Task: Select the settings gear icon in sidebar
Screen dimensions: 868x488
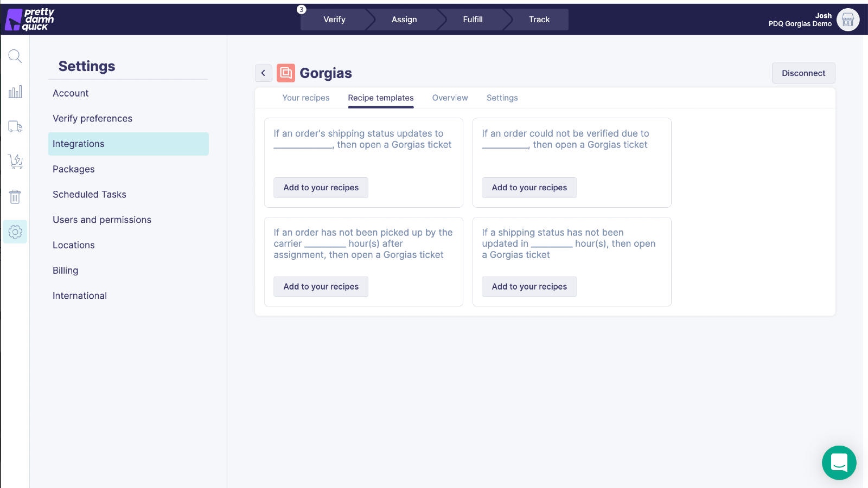Action: pyautogui.click(x=15, y=232)
